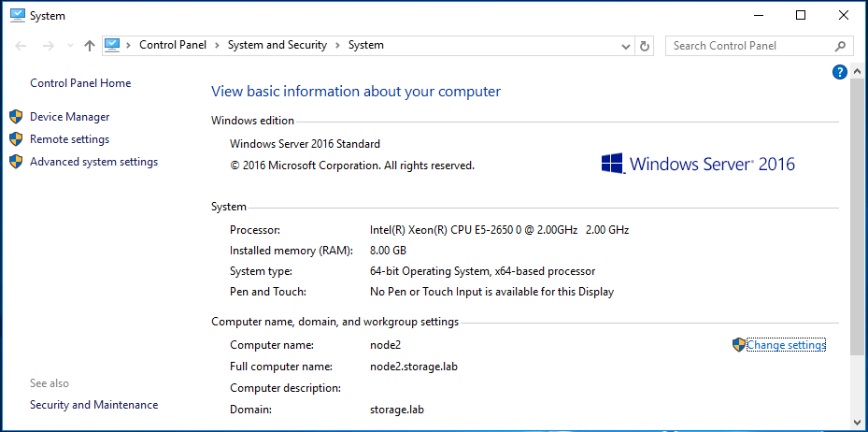Open the address bar history dropdown

626,47
